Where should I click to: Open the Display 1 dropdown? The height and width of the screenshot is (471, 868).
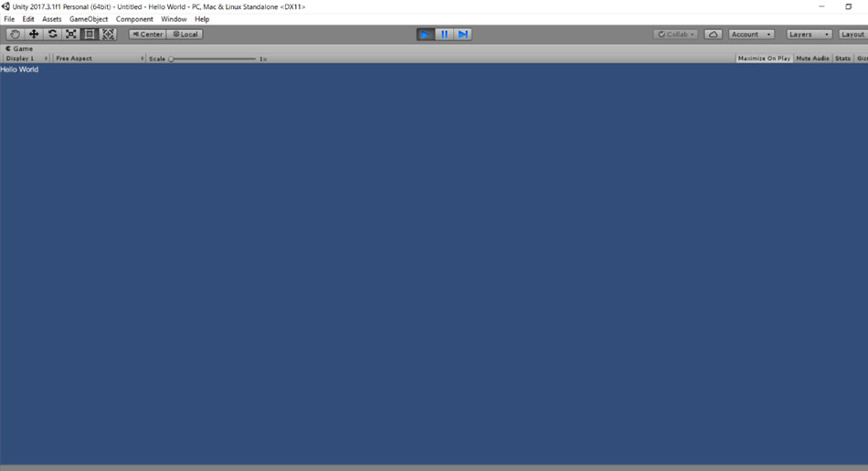[26, 58]
